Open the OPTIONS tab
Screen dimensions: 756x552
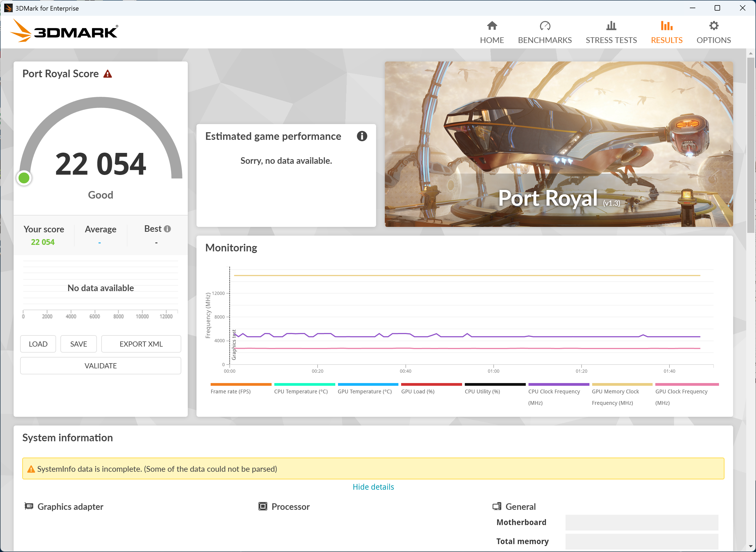point(714,33)
